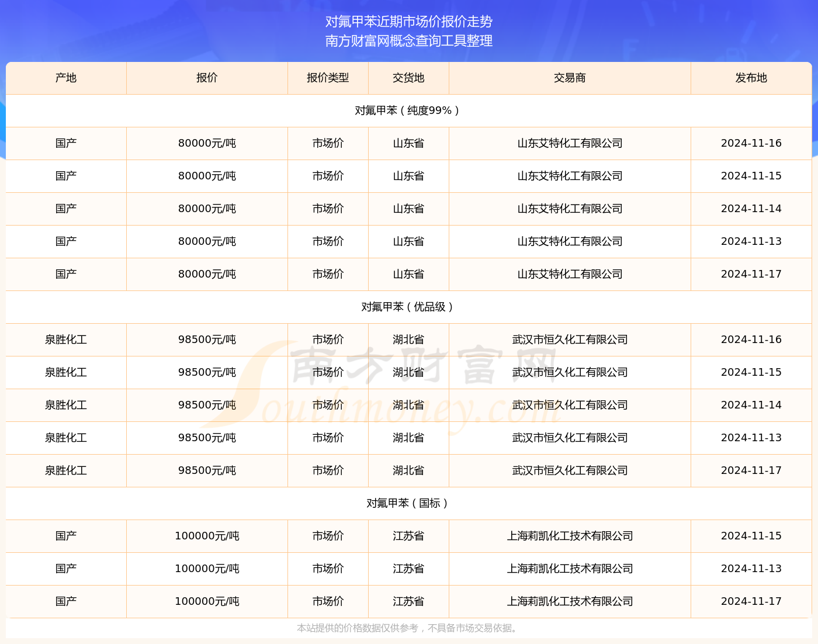Viewport: 818px width, 644px height.
Task: Click date 2024-11-16 in 武汉市恒久化工 row
Action: [x=751, y=340]
